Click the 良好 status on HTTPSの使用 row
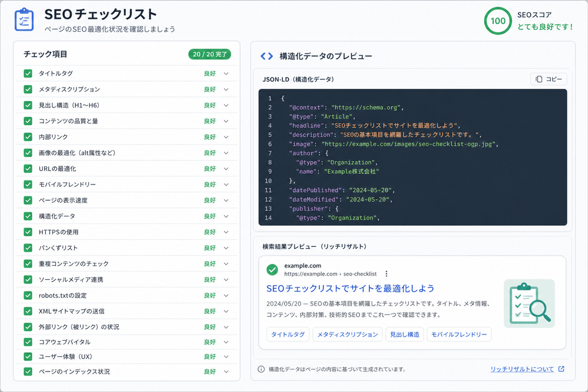Image resolution: width=588 pixels, height=392 pixels. [210, 232]
